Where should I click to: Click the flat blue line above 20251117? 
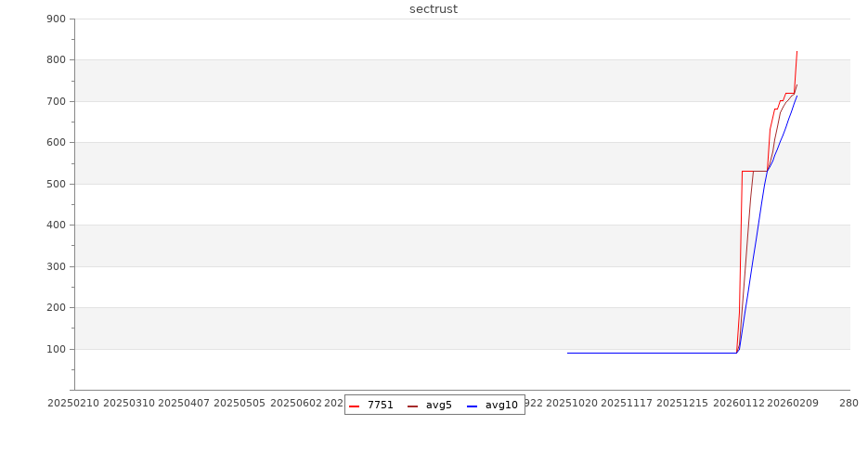pyautogui.click(x=627, y=353)
